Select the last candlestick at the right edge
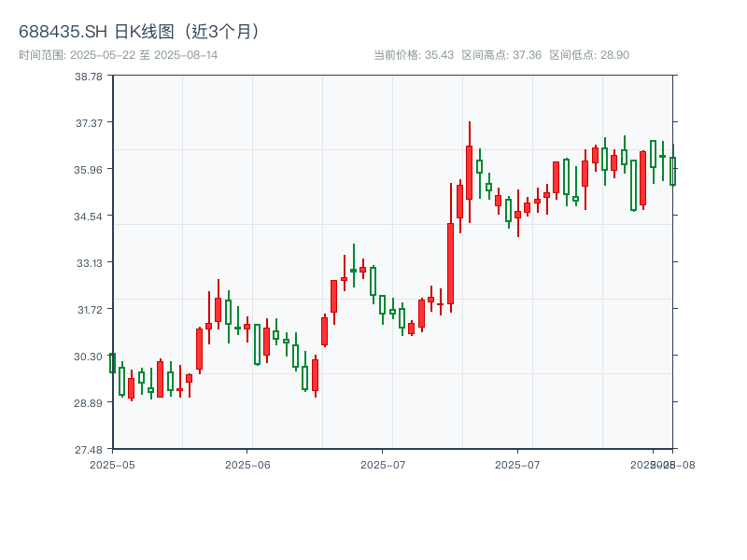This screenshot has width=747, height=560. click(x=672, y=171)
